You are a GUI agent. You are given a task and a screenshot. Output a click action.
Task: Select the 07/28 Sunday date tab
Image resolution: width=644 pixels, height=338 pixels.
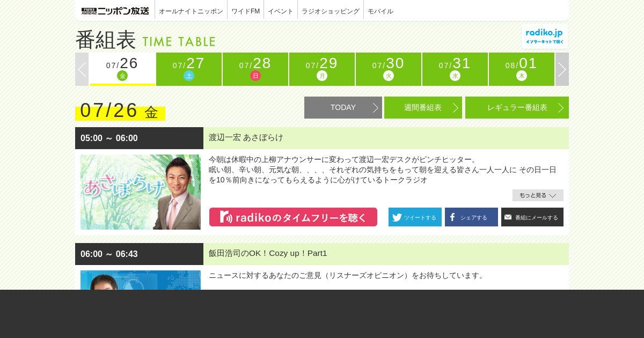point(255,69)
